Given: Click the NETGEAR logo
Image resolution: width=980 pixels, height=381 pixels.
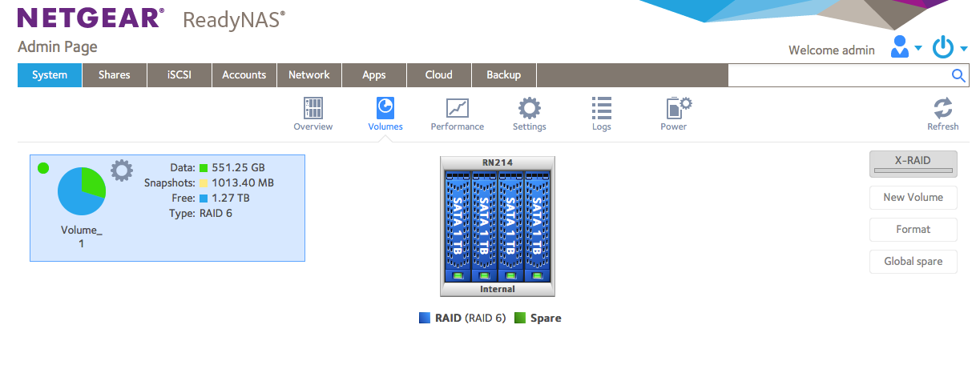Looking at the screenshot, I should coord(91,18).
